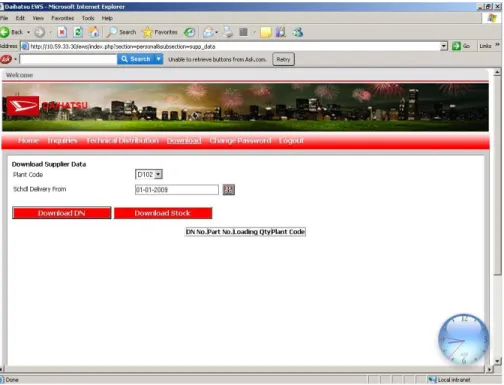Click the Windows flag logo
This screenshot has height=385, width=504.
pos(492,18)
